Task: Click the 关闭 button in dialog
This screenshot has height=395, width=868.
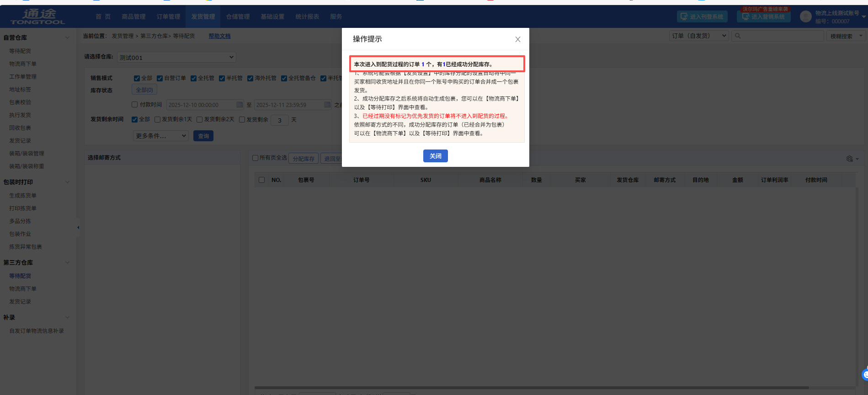Action: tap(435, 156)
